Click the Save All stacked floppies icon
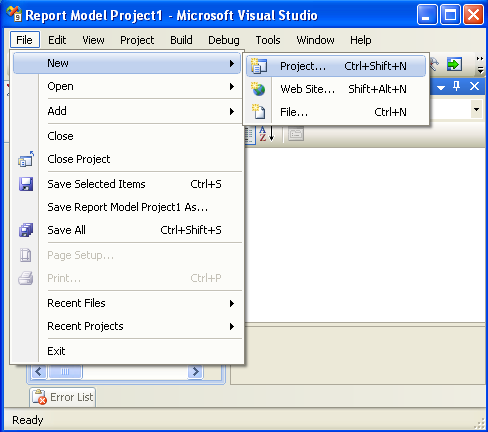488x432 pixels. (x=26, y=230)
